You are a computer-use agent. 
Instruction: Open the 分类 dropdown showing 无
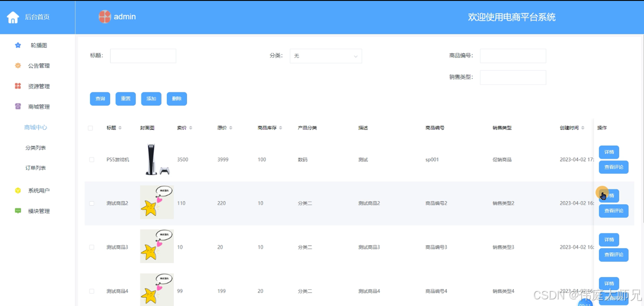tap(326, 56)
